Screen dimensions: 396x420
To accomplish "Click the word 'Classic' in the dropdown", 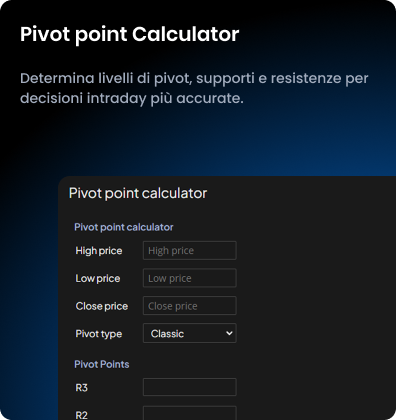I will [x=167, y=334].
